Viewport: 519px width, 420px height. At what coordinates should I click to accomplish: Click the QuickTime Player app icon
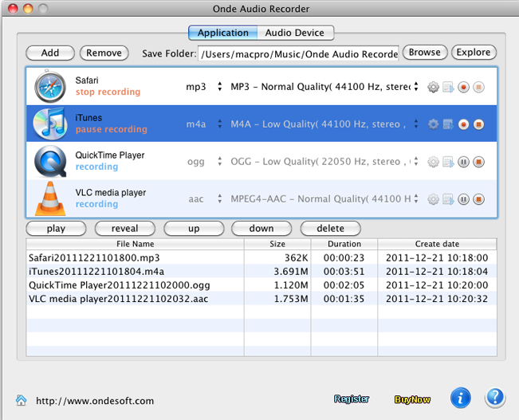[x=50, y=161]
